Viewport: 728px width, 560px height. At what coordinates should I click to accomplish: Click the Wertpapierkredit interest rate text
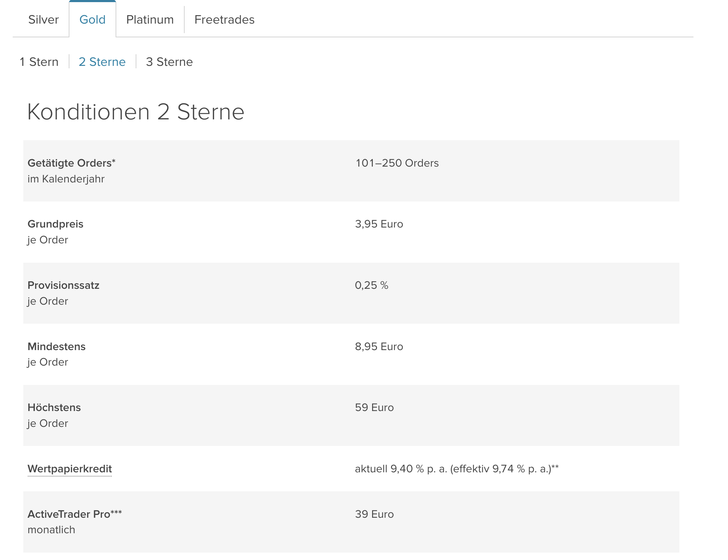pos(456,469)
